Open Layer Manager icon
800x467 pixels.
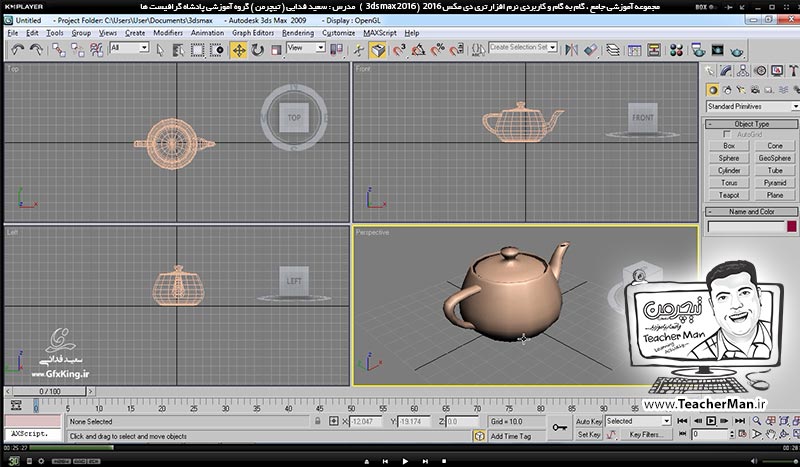[613, 50]
